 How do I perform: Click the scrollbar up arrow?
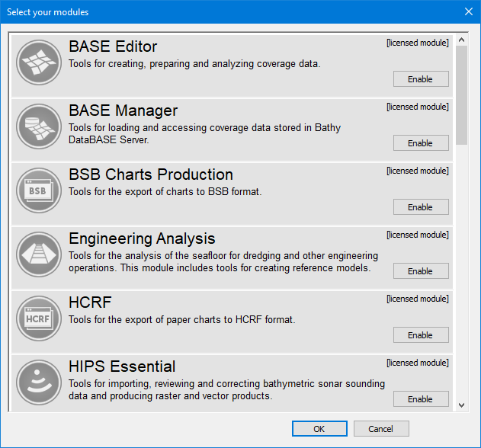pos(462,39)
